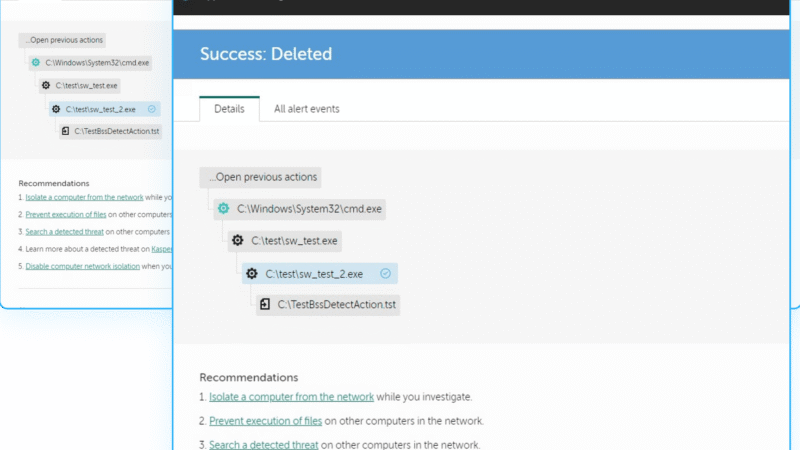Click gear icon of sw_test.exe in left panel
Viewport: 800px width, 450px height.
46,85
